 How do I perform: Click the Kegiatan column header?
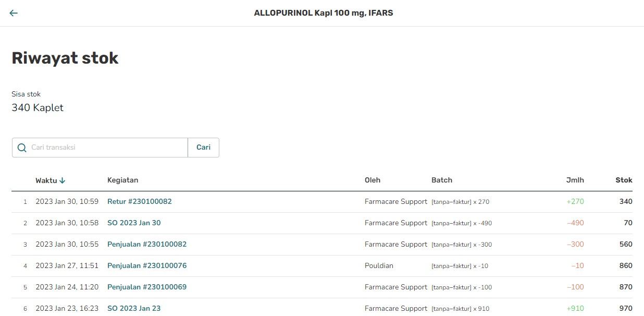[x=122, y=180]
